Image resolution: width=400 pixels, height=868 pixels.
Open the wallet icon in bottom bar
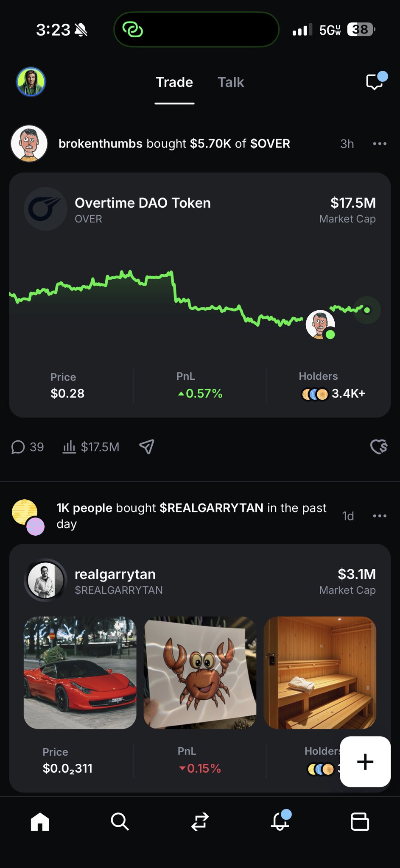tap(360, 821)
